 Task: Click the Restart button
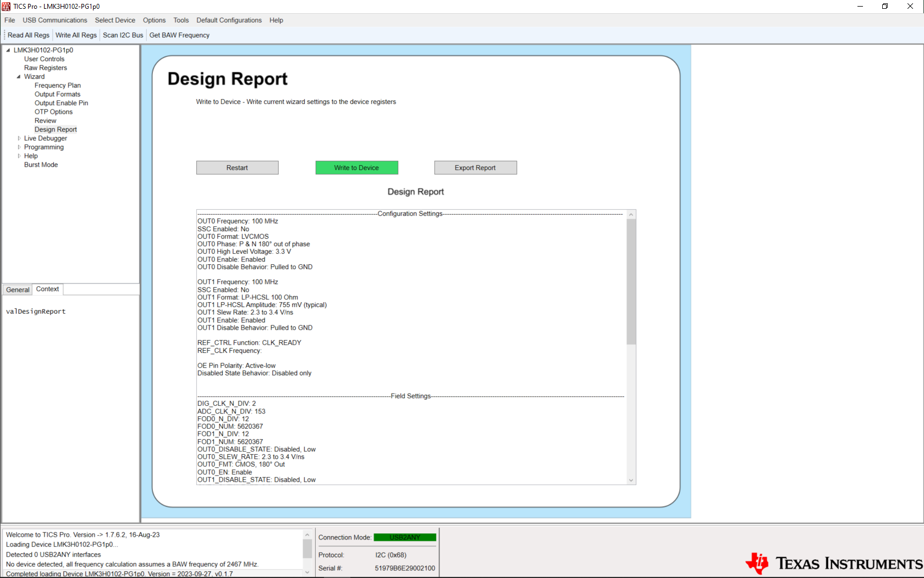pos(237,168)
